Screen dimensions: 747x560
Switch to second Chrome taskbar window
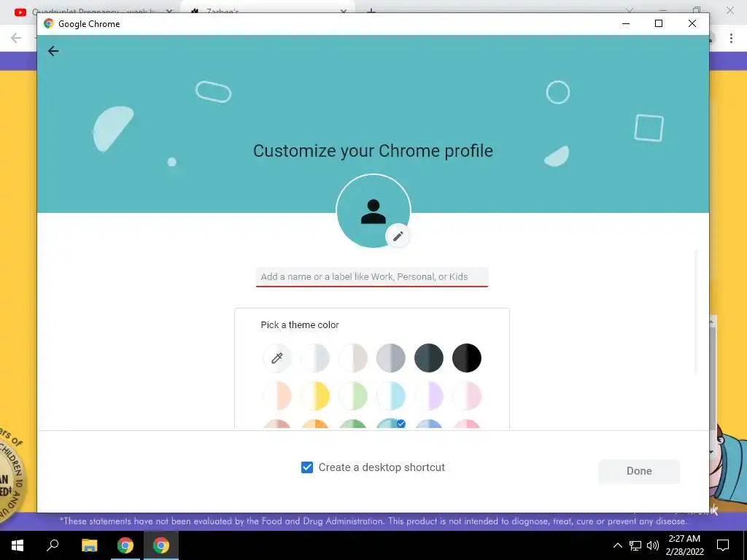coord(161,545)
